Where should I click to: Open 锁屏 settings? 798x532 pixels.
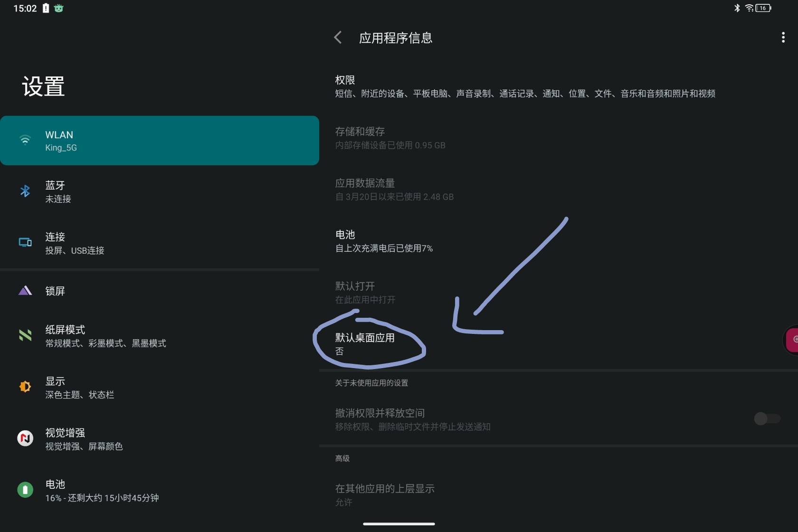160,291
